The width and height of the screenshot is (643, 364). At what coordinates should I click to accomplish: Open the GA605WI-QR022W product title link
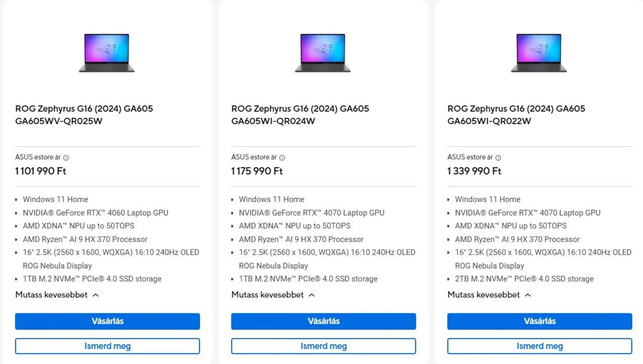click(x=516, y=115)
